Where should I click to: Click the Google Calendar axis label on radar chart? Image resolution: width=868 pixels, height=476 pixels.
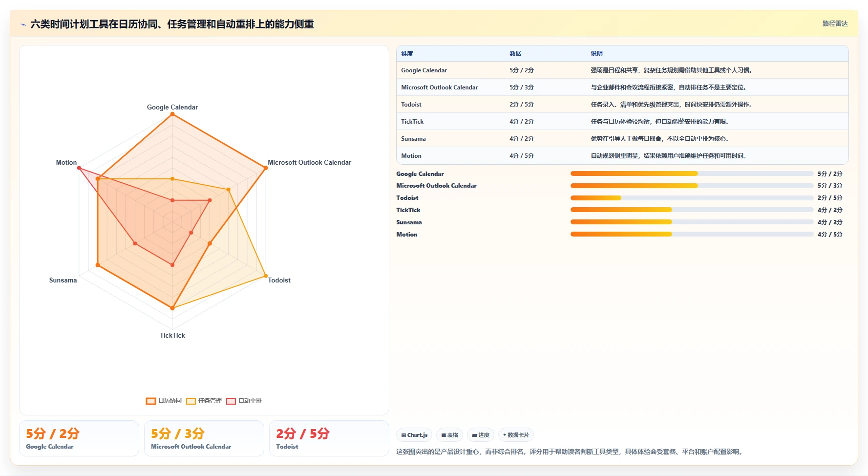coord(172,107)
